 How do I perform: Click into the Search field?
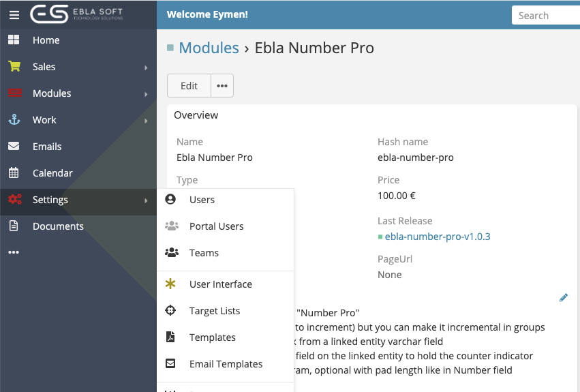(x=545, y=15)
